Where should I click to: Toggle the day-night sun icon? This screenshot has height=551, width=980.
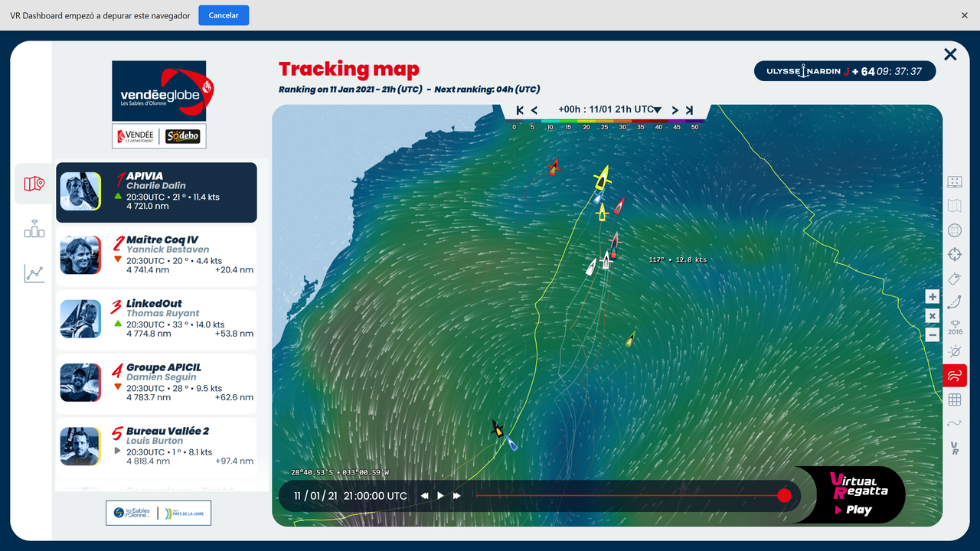pos(955,351)
